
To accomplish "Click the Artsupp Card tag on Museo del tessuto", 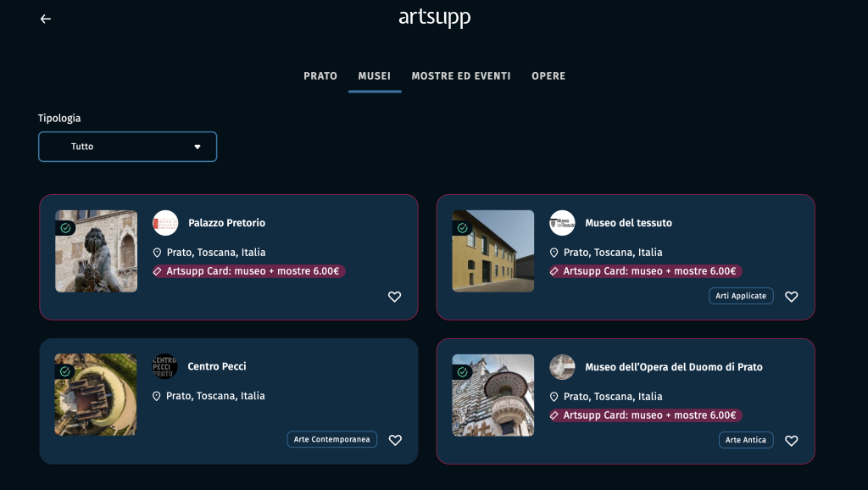I will coord(645,271).
